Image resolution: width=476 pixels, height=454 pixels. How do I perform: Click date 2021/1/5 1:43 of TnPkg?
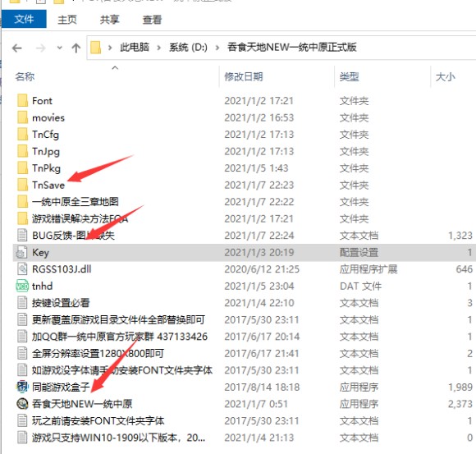pos(256,168)
